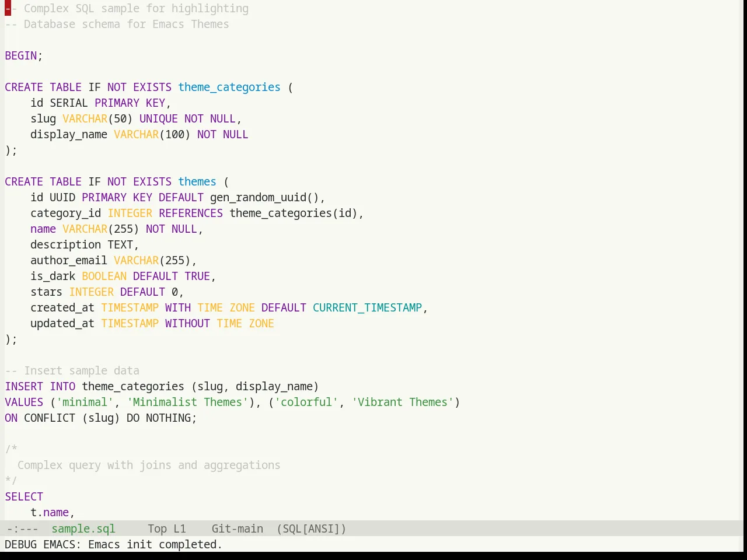Click the 'colorful' string literal
This screenshot has height=560, width=747.
[x=306, y=402]
